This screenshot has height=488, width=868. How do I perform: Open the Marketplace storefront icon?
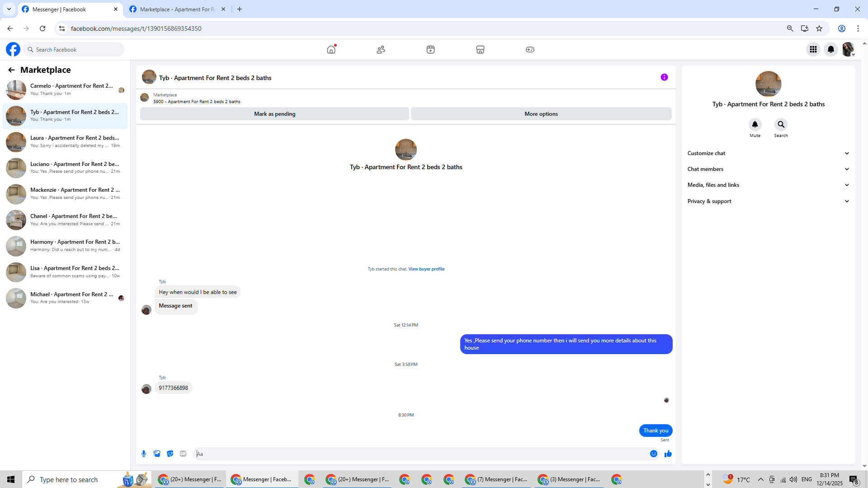click(x=481, y=49)
